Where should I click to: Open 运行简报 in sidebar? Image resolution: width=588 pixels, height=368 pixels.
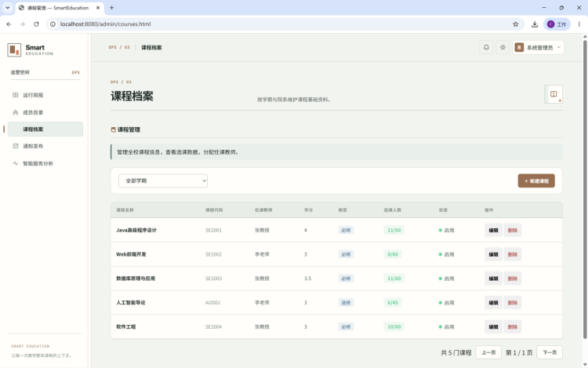click(45, 95)
